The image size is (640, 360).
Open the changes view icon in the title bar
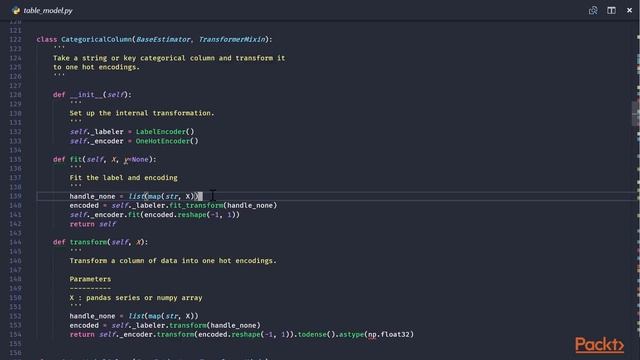(593, 11)
